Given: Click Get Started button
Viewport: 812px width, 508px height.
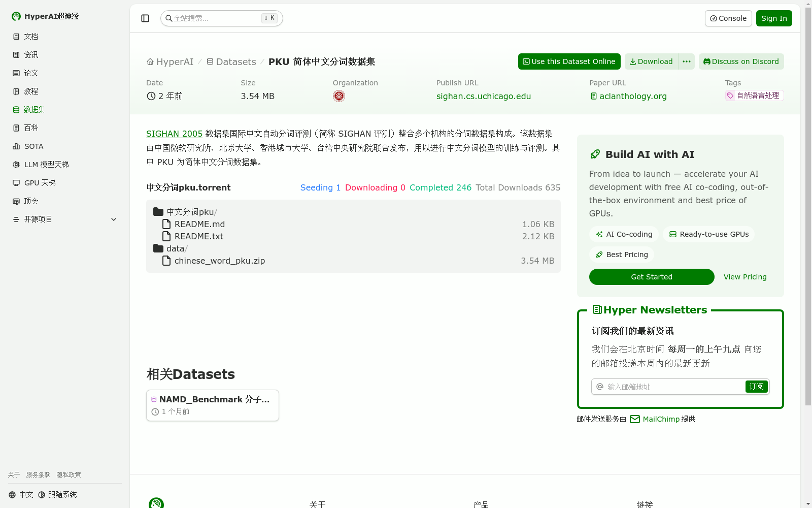Looking at the screenshot, I should (652, 277).
